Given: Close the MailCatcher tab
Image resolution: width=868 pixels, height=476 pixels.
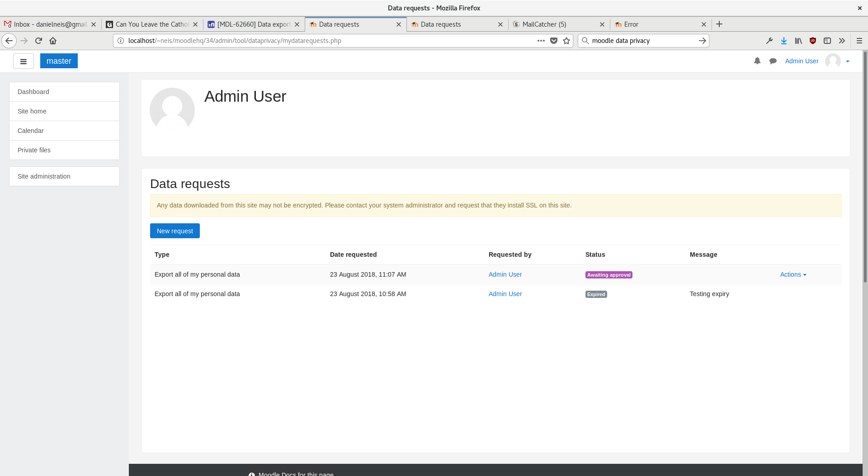Looking at the screenshot, I should [602, 24].
